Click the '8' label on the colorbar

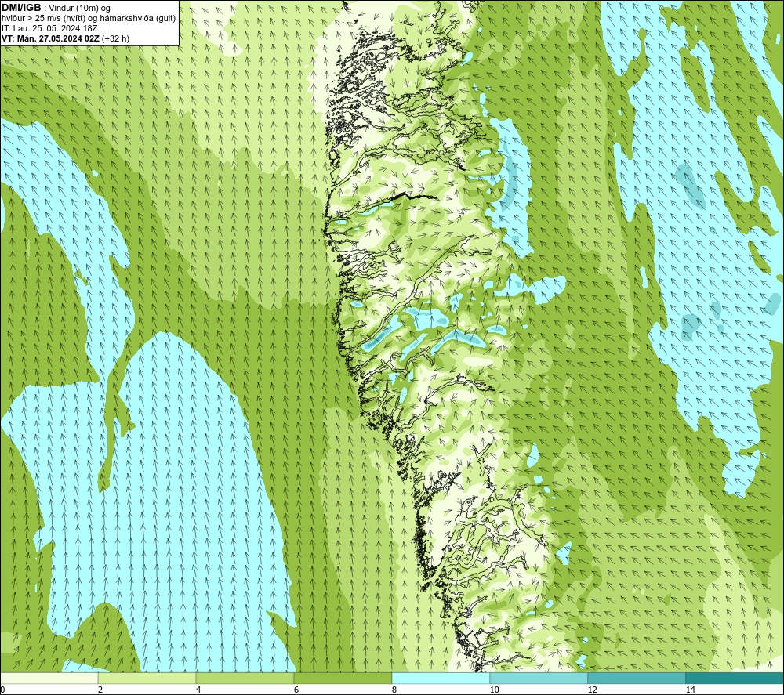point(394,690)
